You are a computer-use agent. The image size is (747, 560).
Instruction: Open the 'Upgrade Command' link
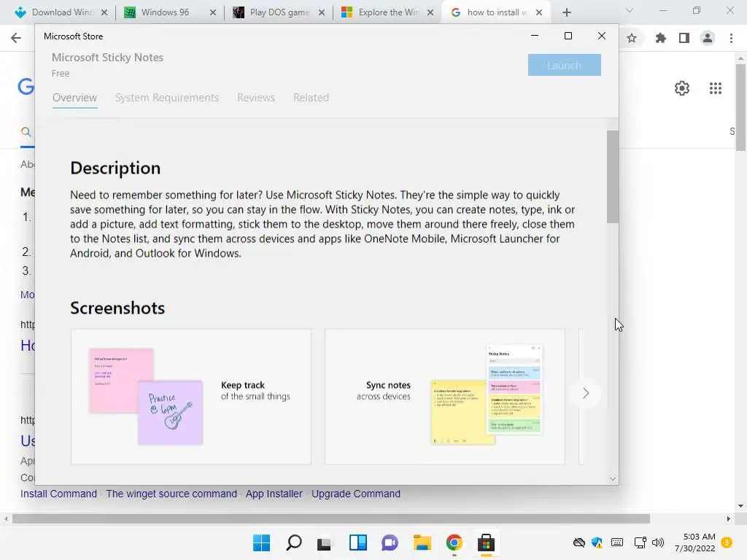356,494
